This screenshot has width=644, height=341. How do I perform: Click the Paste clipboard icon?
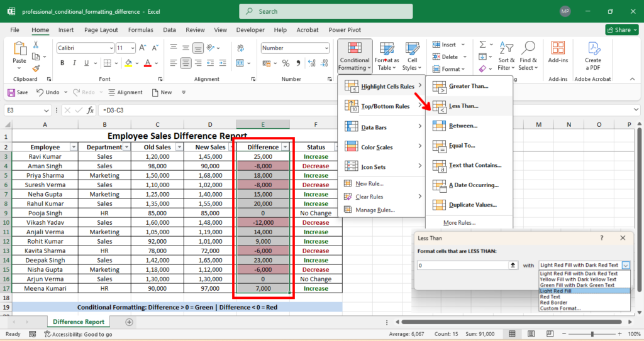click(19, 48)
